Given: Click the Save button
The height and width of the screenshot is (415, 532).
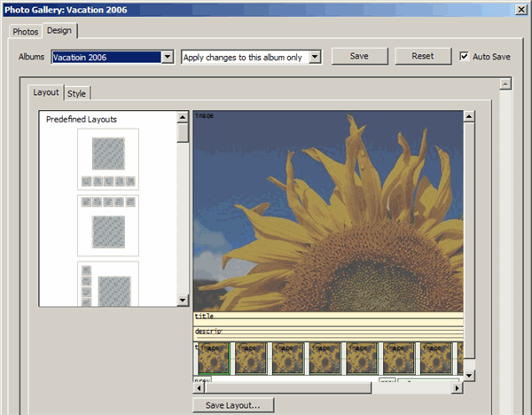Looking at the screenshot, I should click(359, 56).
